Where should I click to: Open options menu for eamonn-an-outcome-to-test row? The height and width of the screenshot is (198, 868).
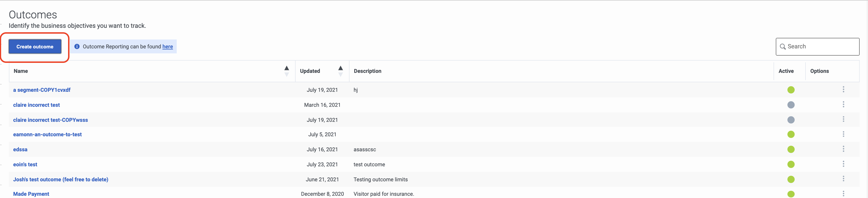(843, 134)
